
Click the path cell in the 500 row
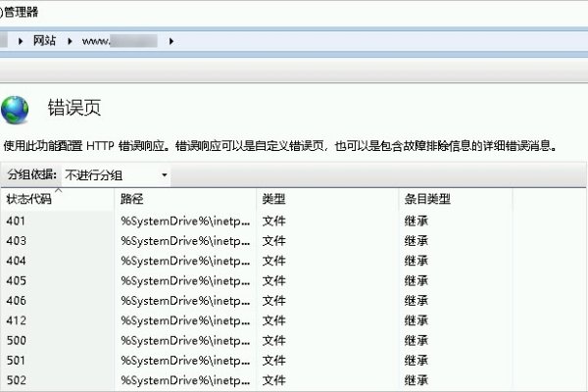point(185,341)
